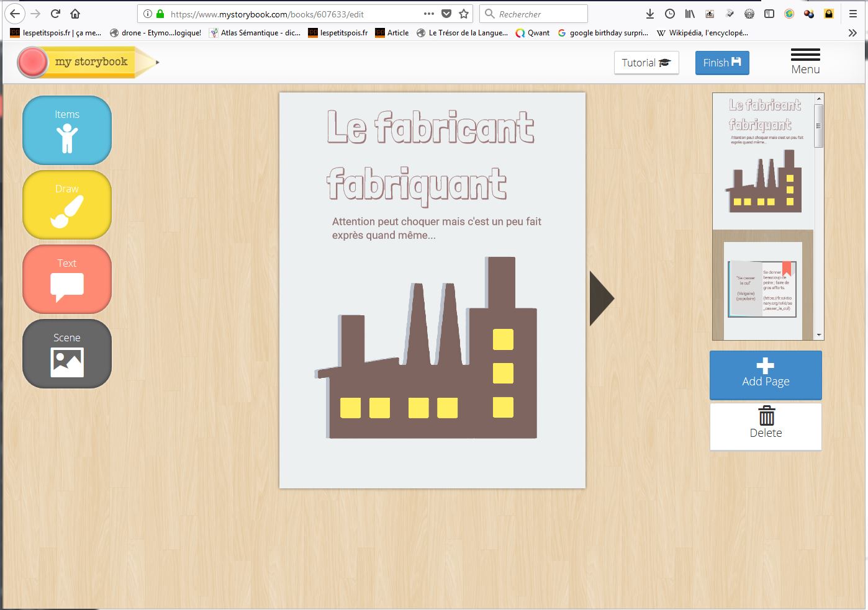Click the Finish save button
868x610 pixels.
722,63
